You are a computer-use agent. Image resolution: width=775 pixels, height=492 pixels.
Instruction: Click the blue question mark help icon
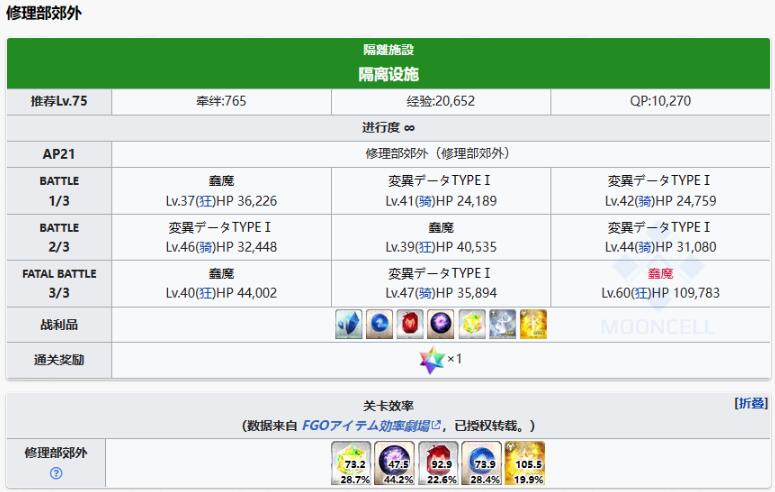tap(56, 473)
